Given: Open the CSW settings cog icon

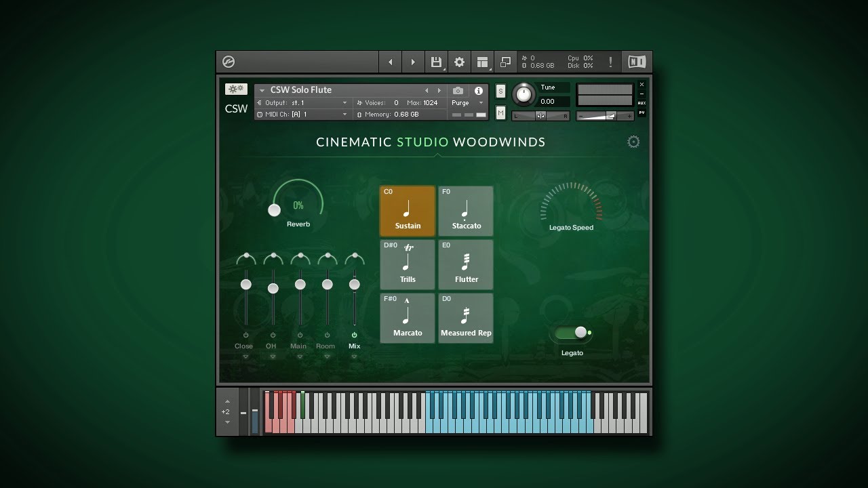Looking at the screenshot, I should coord(633,142).
